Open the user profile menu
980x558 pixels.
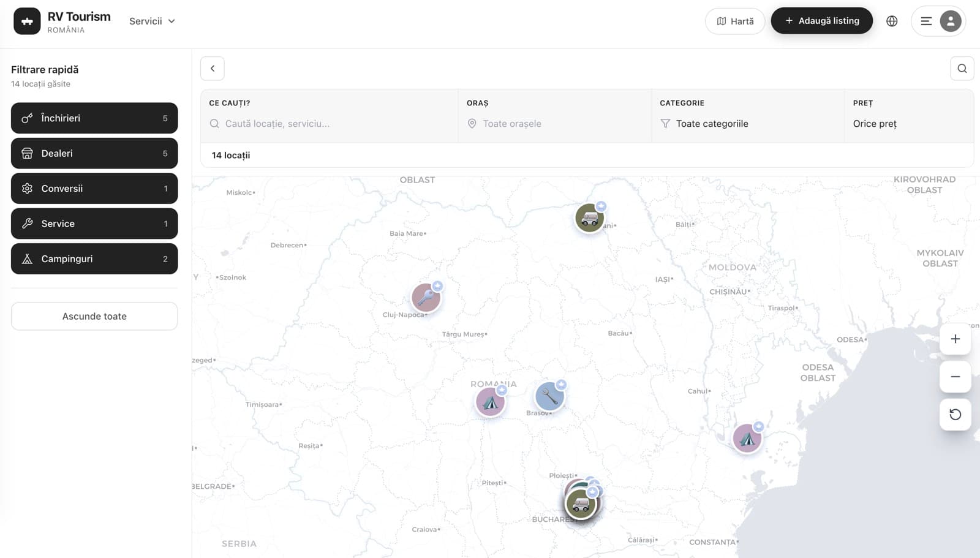[938, 21]
